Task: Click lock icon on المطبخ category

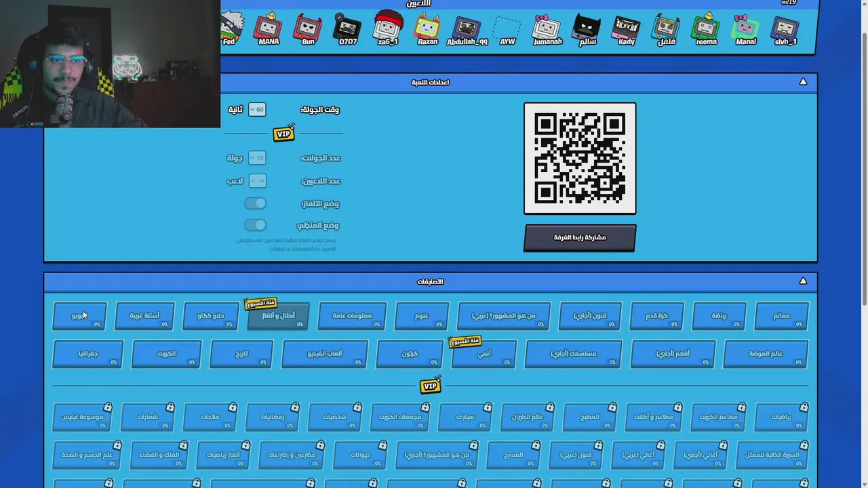Action: click(612, 407)
